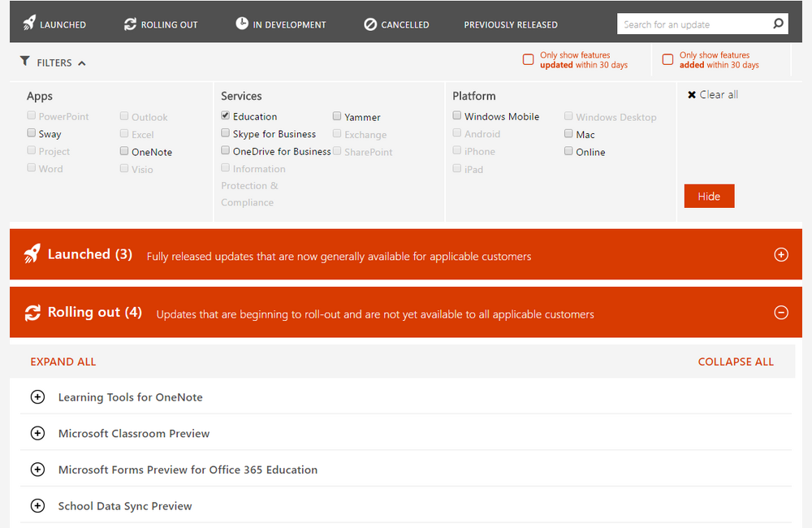The height and width of the screenshot is (528, 812).
Task: Click the Launched (3) banner heading text
Action: pos(90,254)
